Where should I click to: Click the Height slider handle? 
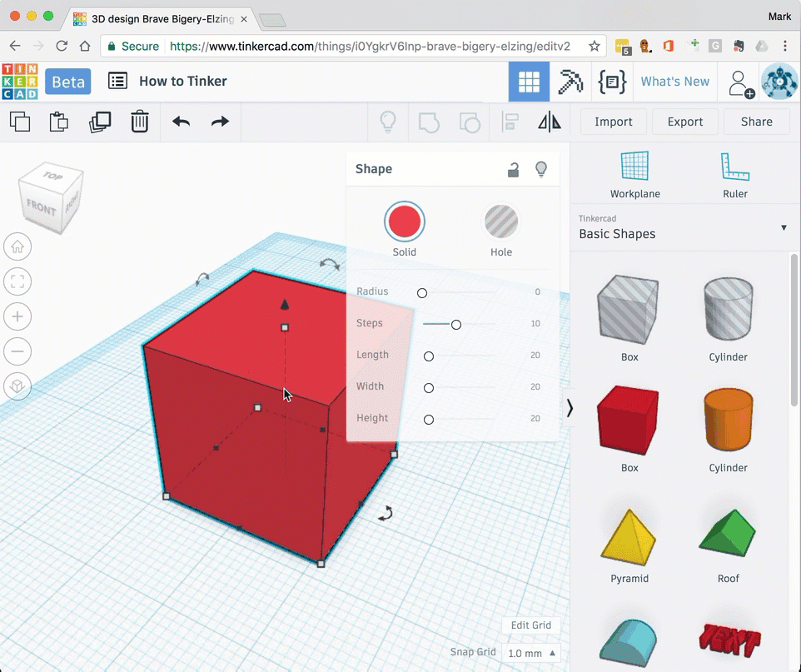pyautogui.click(x=429, y=420)
